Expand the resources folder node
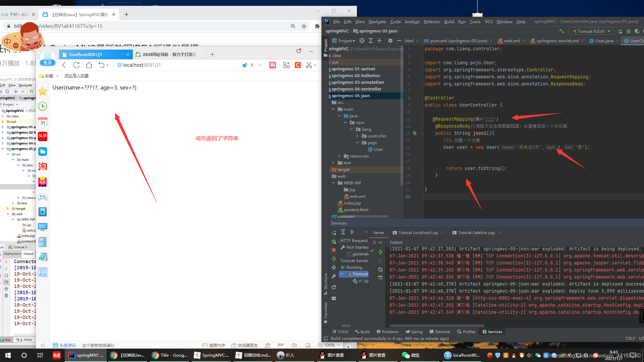Viewport: 644px width, 362px height. point(339,156)
